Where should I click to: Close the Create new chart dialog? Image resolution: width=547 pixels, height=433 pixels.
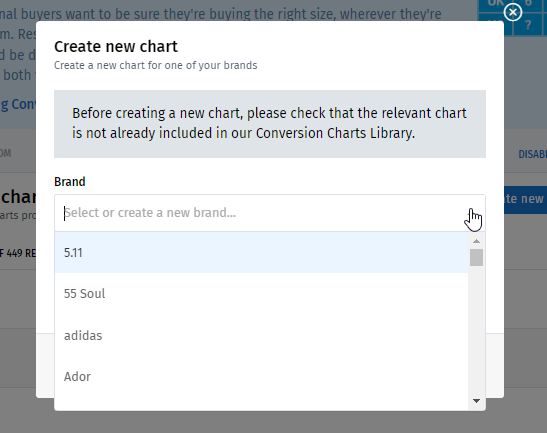(x=512, y=13)
